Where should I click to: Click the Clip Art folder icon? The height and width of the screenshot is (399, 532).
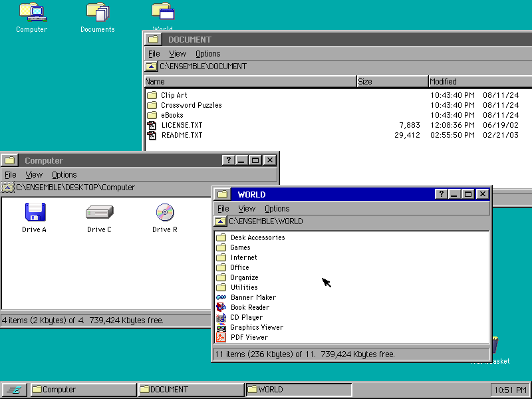[152, 95]
